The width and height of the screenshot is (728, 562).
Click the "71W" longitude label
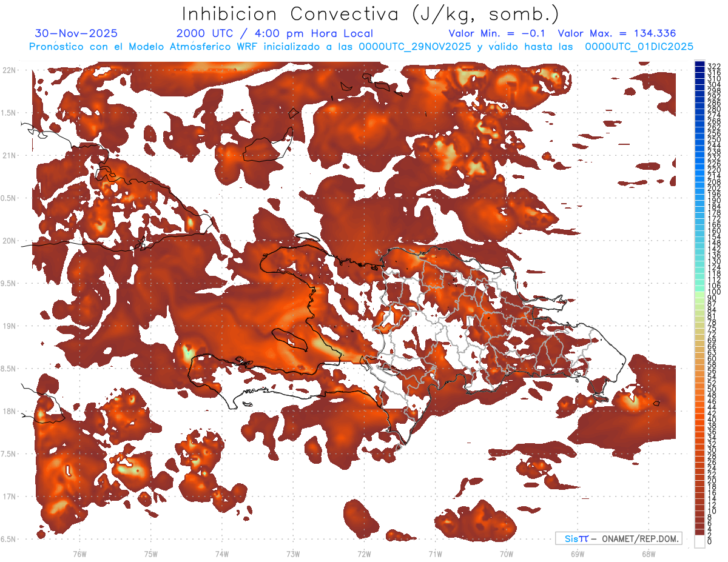click(435, 554)
